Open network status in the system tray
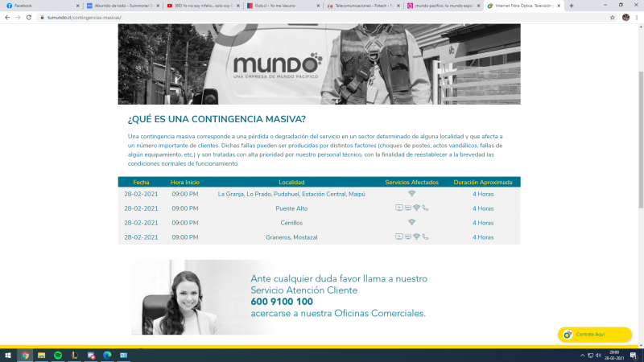644x362 pixels. pyautogui.click(x=590, y=356)
